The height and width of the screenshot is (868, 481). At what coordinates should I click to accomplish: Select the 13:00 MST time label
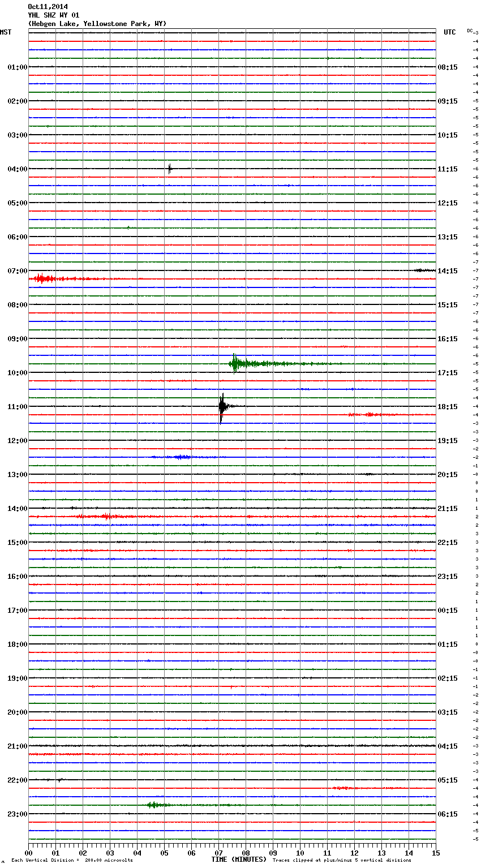pyautogui.click(x=18, y=475)
